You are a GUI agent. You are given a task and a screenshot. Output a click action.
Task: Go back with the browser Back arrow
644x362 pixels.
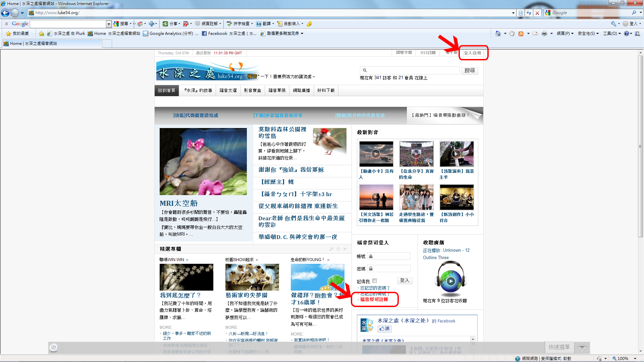[5, 13]
